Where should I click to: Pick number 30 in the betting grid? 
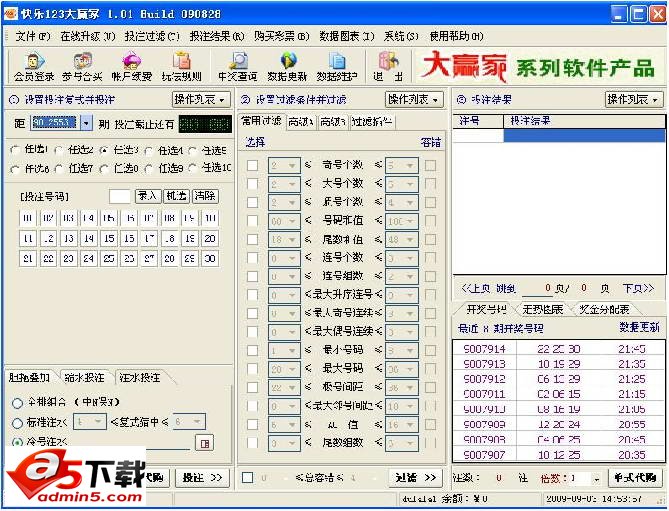210,258
